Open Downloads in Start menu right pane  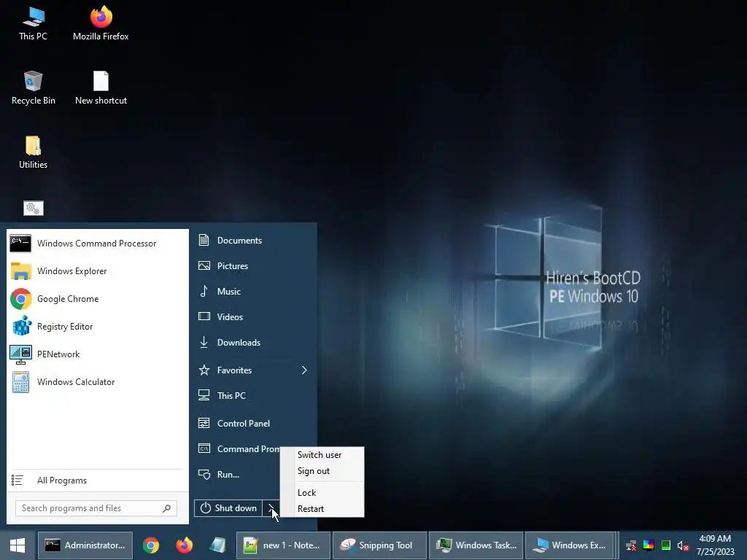(253, 343)
